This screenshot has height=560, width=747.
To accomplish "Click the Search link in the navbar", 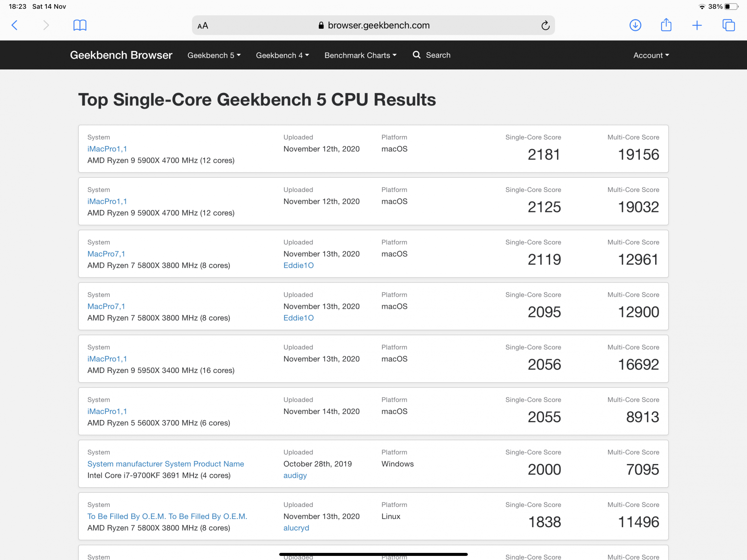I will point(438,55).
